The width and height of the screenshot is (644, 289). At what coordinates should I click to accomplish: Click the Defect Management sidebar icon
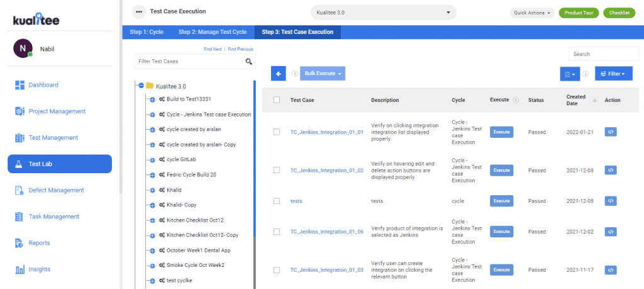(x=19, y=190)
